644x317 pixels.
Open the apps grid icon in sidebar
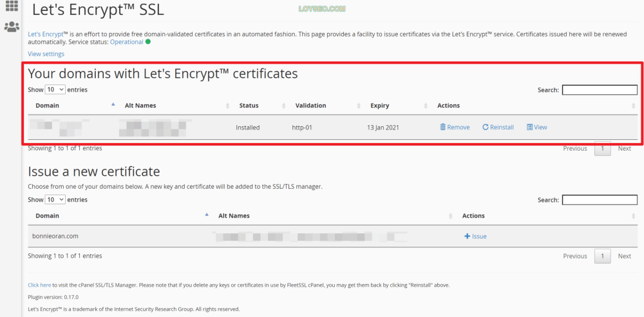point(12,5)
